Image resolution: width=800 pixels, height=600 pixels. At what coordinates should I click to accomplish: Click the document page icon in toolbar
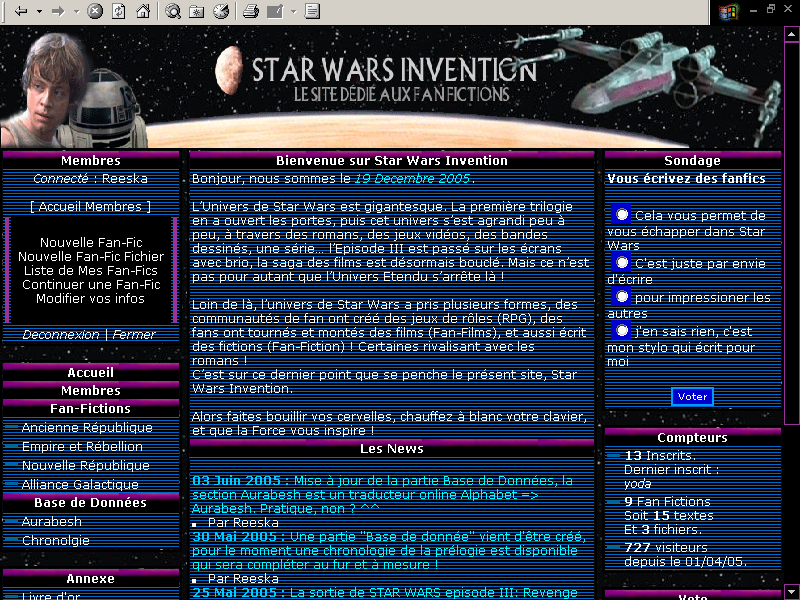312,11
